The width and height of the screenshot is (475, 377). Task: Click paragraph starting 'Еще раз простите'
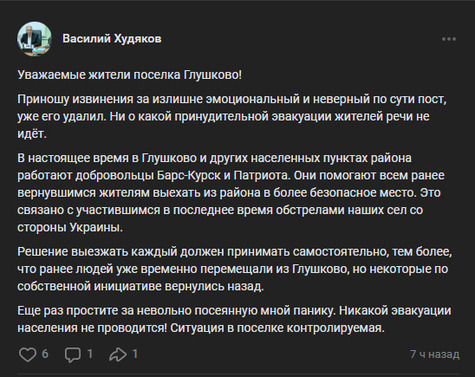click(234, 319)
